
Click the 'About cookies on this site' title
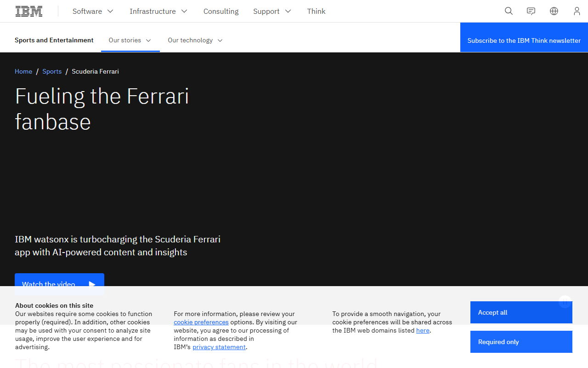54,305
